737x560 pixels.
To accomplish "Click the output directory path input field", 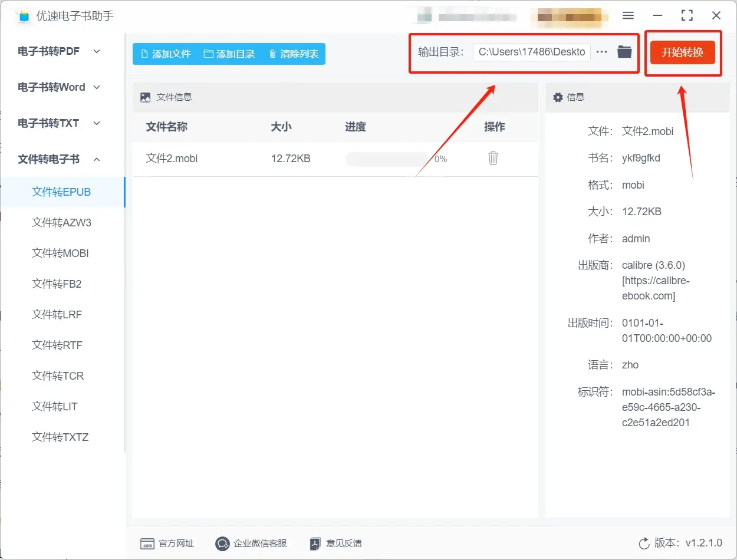I will click(x=531, y=52).
